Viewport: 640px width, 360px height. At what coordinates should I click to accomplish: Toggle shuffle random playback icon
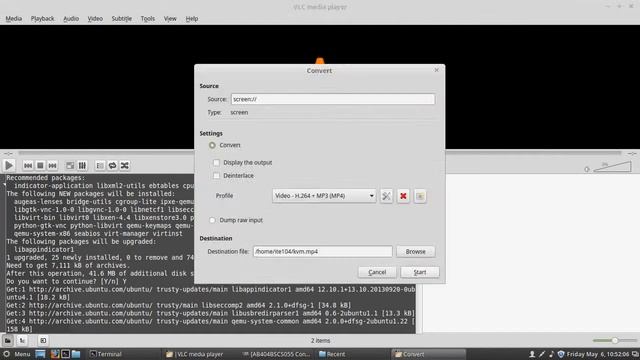(124, 165)
